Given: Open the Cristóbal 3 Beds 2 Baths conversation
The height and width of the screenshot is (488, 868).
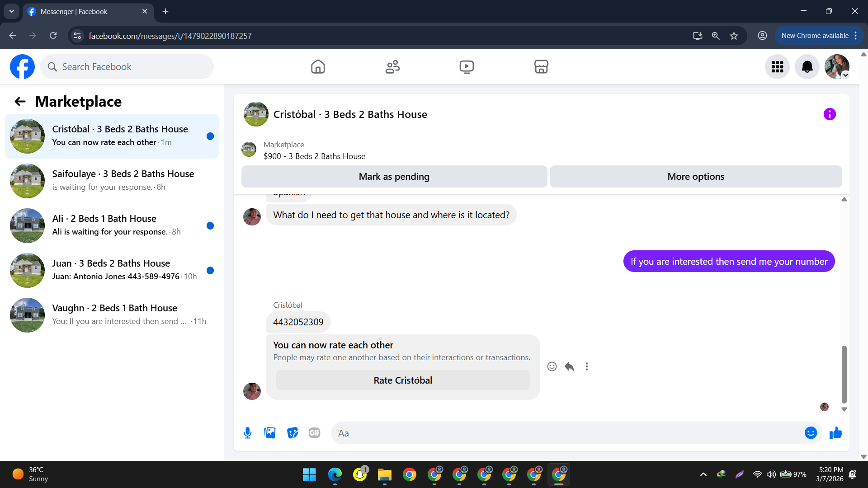Looking at the screenshot, I should click(112, 136).
